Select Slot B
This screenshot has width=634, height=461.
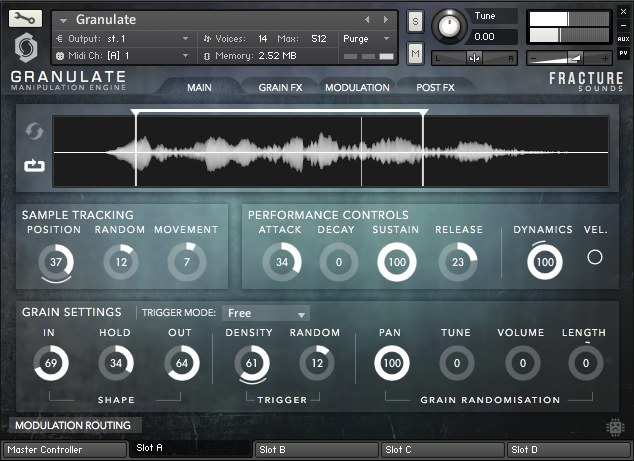tap(317, 450)
